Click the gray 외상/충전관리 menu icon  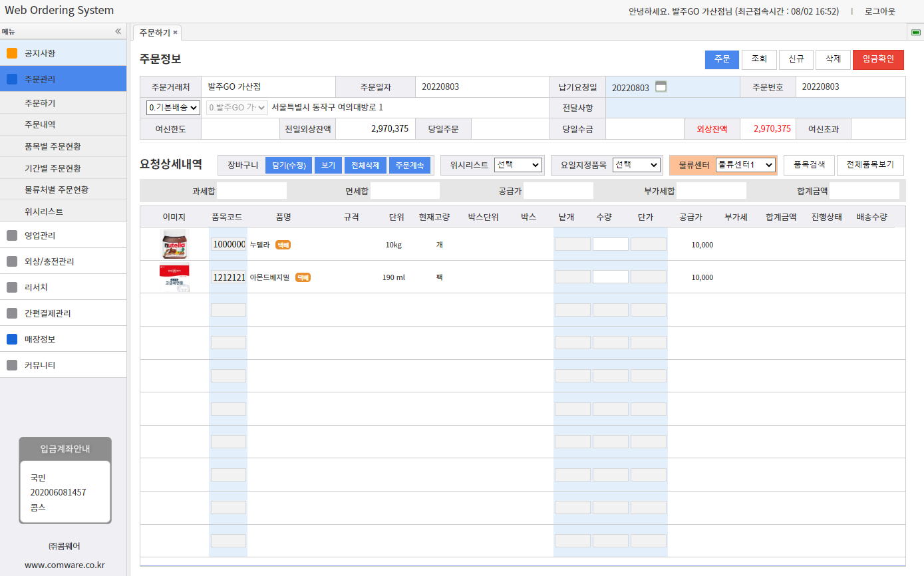click(12, 261)
